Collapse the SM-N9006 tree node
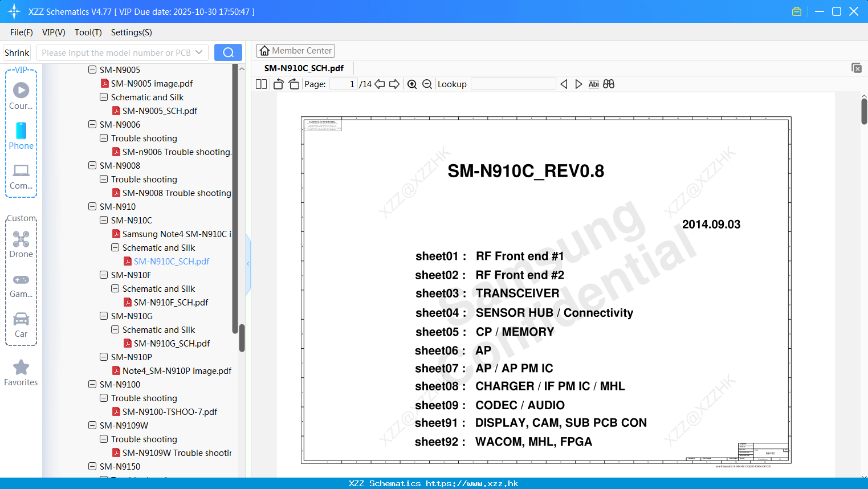The width and height of the screenshot is (868, 489). pos(92,124)
